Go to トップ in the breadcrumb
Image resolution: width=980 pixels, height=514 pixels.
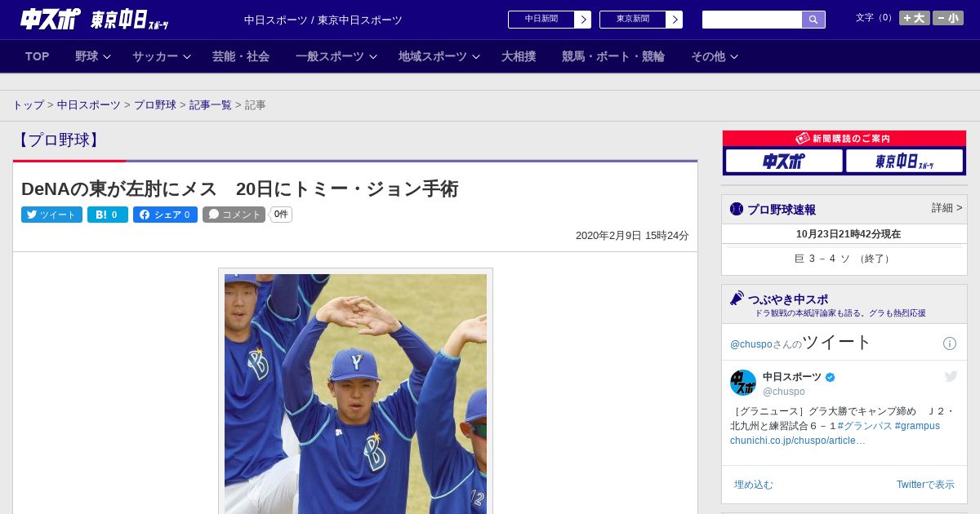[28, 105]
